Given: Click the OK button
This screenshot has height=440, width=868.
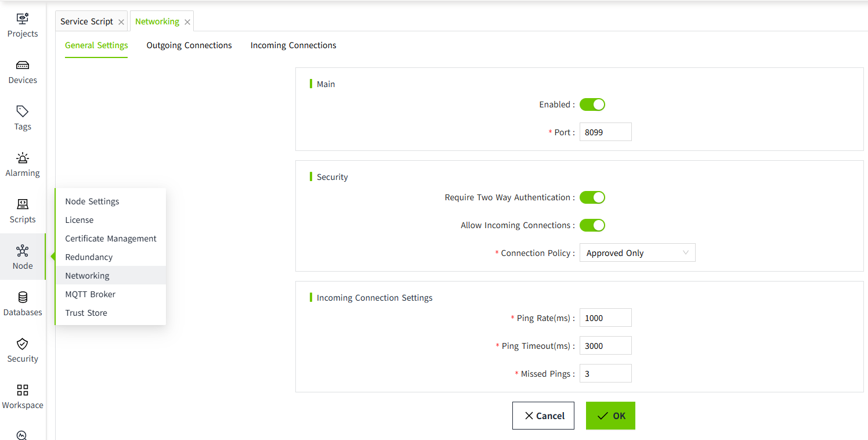Looking at the screenshot, I should click(x=610, y=416).
